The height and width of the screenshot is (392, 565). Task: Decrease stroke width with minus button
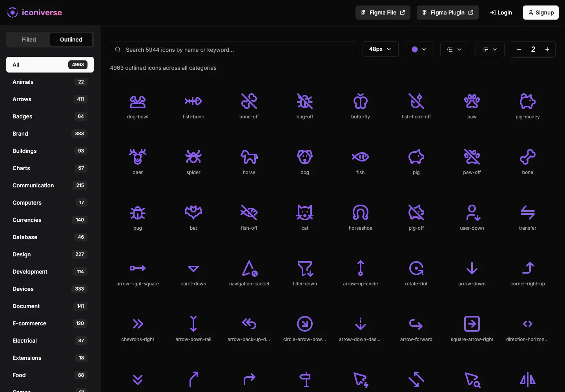tap(519, 49)
